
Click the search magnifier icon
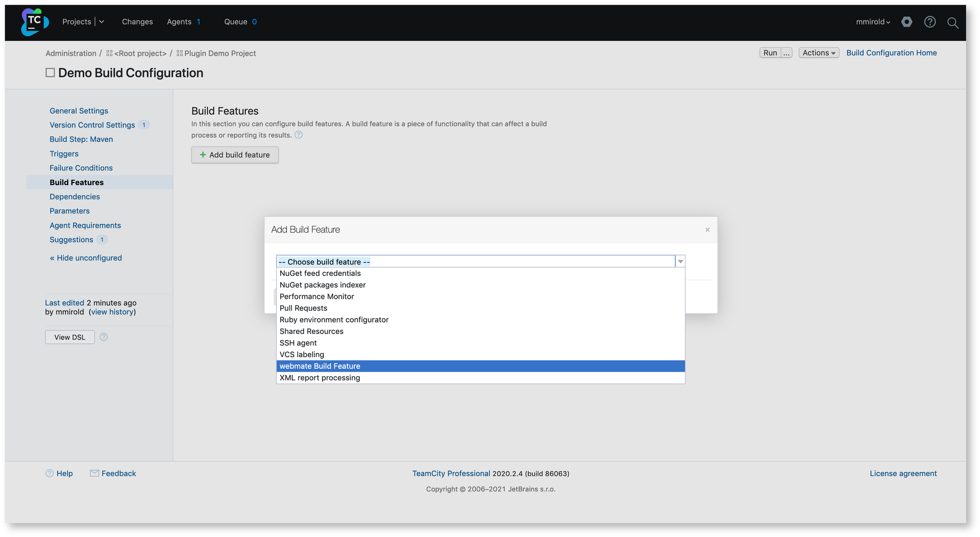(952, 22)
